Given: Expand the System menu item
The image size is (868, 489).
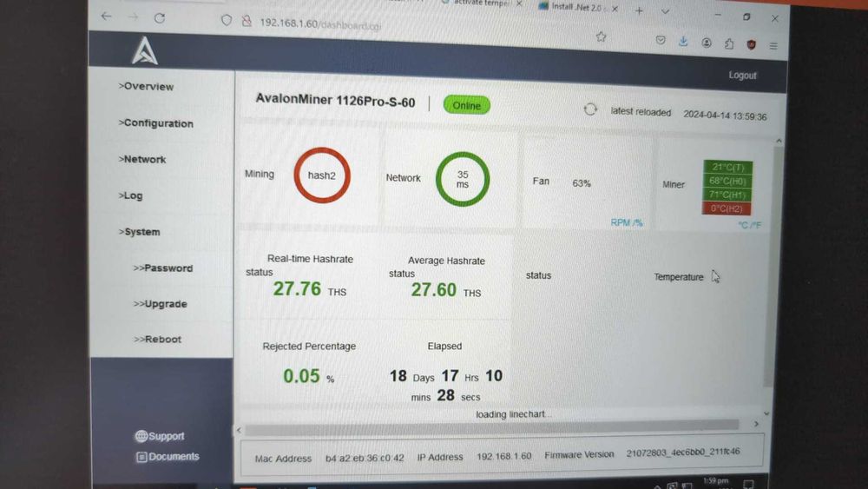Looking at the screenshot, I should pyautogui.click(x=139, y=232).
